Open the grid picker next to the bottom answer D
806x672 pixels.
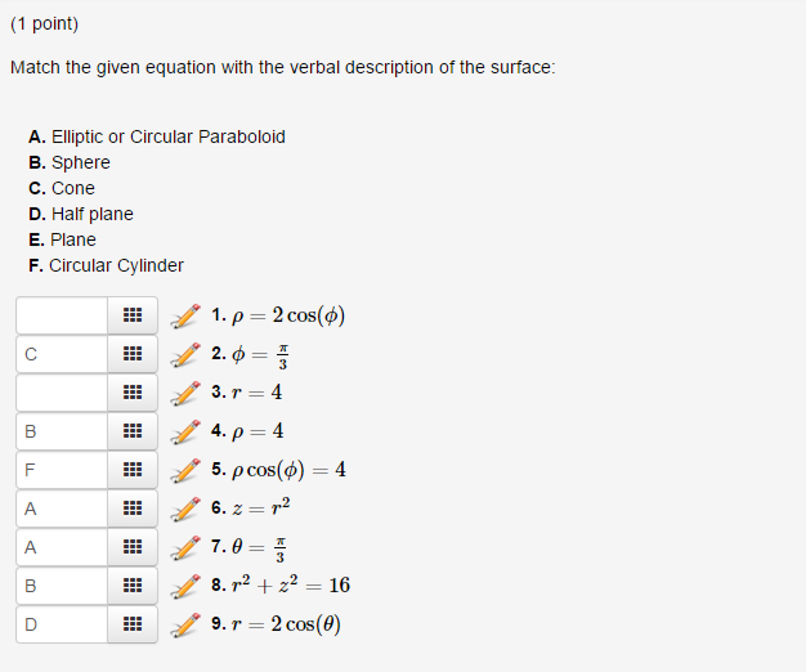click(x=133, y=624)
